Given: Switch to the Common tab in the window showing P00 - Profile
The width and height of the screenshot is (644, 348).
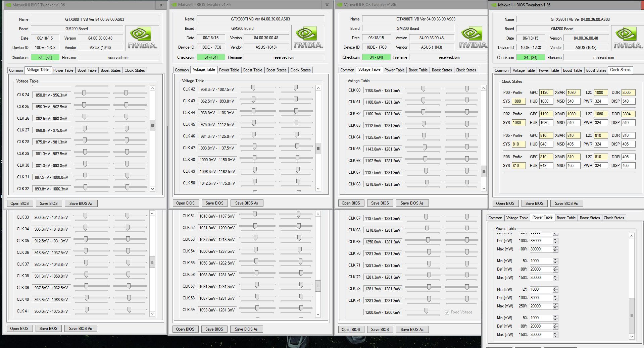Looking at the screenshot, I should [501, 70].
